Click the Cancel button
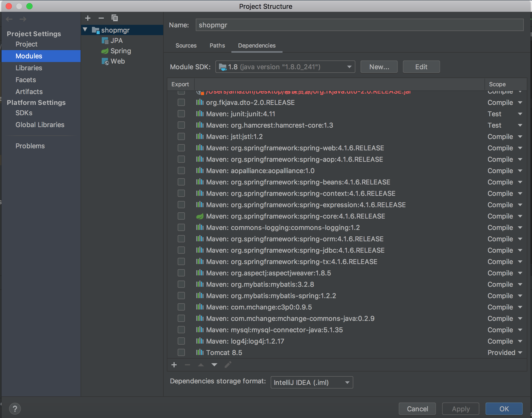Viewport: 532px width, 418px height. (417, 409)
